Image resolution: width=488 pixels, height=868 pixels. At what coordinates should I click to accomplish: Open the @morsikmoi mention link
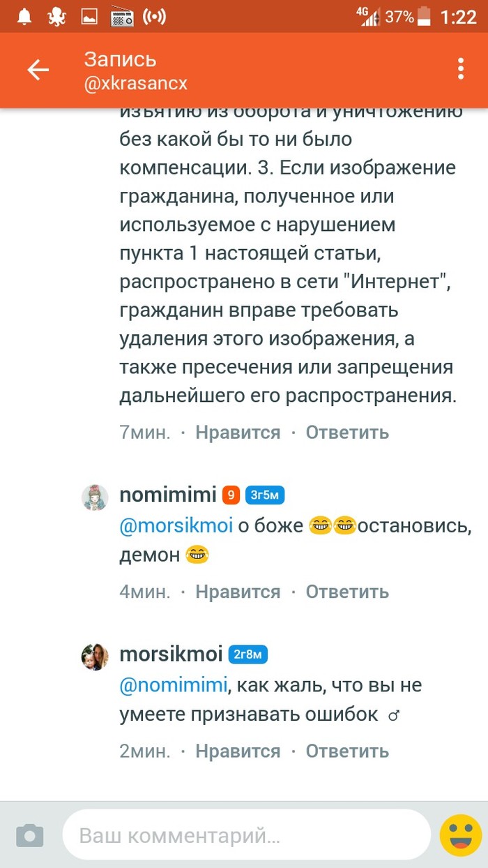pos(176,526)
